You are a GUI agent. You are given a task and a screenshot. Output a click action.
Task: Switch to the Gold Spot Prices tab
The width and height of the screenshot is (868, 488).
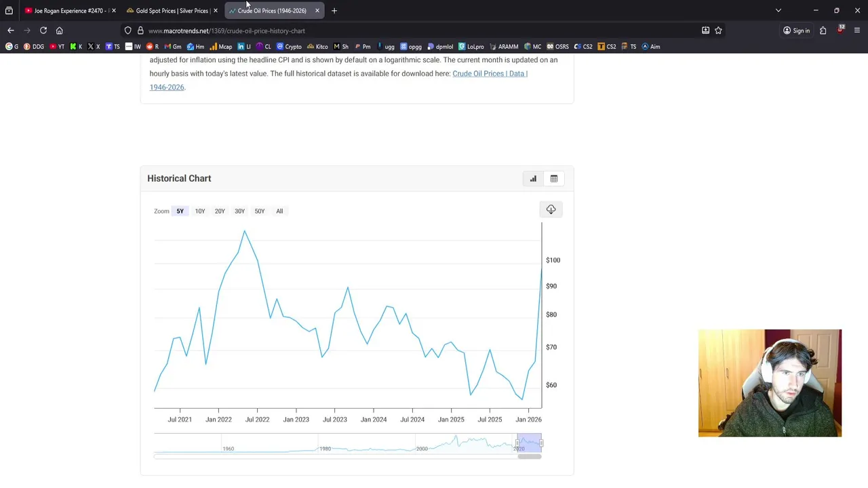pos(171,11)
